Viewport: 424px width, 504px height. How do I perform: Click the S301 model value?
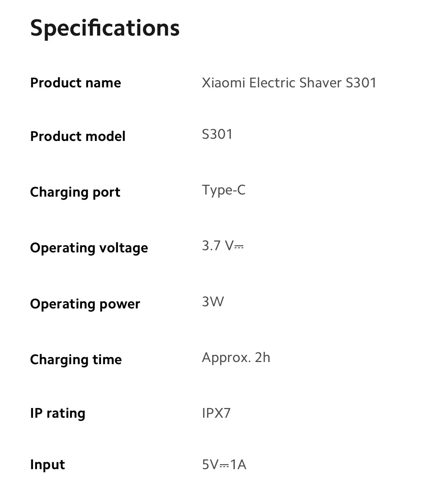tap(217, 134)
